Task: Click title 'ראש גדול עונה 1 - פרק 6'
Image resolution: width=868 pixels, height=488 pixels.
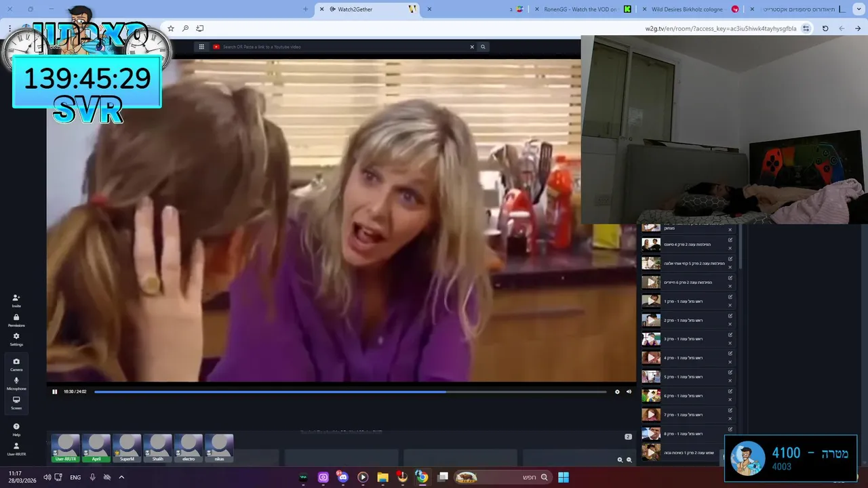Action: (683, 396)
